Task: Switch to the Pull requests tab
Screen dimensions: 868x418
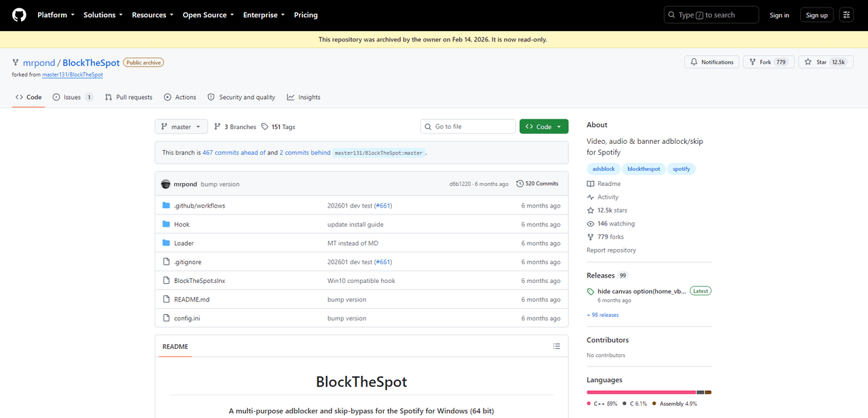Action: [129, 97]
